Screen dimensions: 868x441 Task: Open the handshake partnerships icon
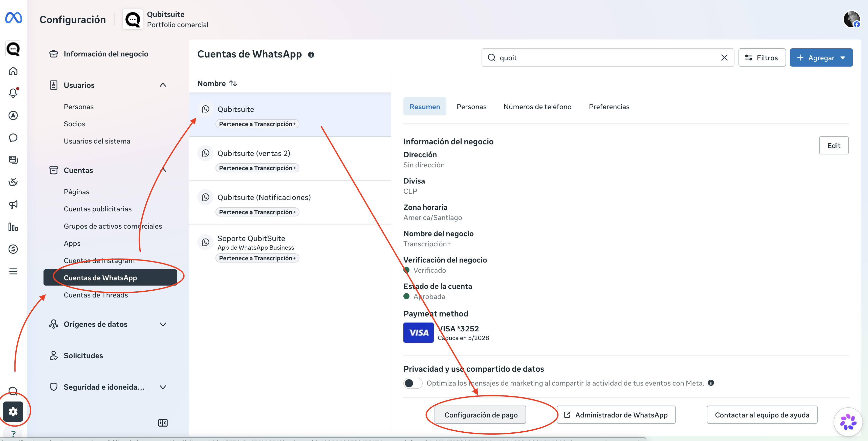(x=13, y=182)
